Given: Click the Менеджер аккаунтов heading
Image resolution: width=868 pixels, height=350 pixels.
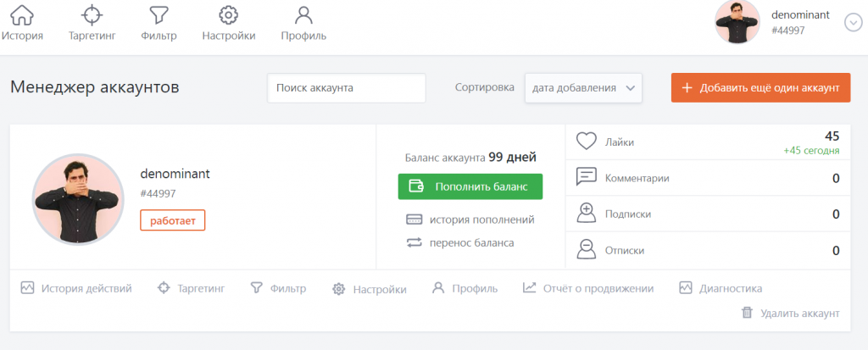Looking at the screenshot, I should (x=95, y=87).
